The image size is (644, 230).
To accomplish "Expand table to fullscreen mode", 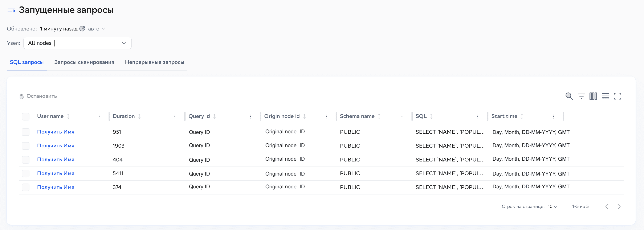I will (617, 96).
